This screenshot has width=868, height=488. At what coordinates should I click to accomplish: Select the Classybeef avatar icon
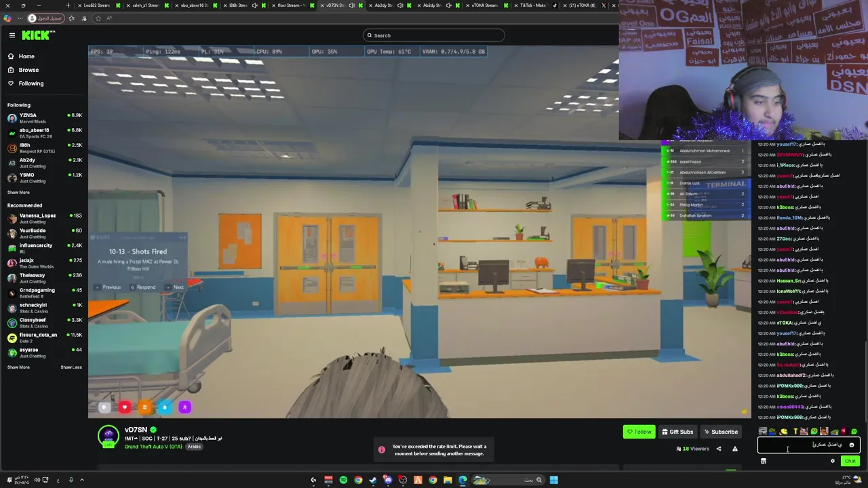point(12,323)
